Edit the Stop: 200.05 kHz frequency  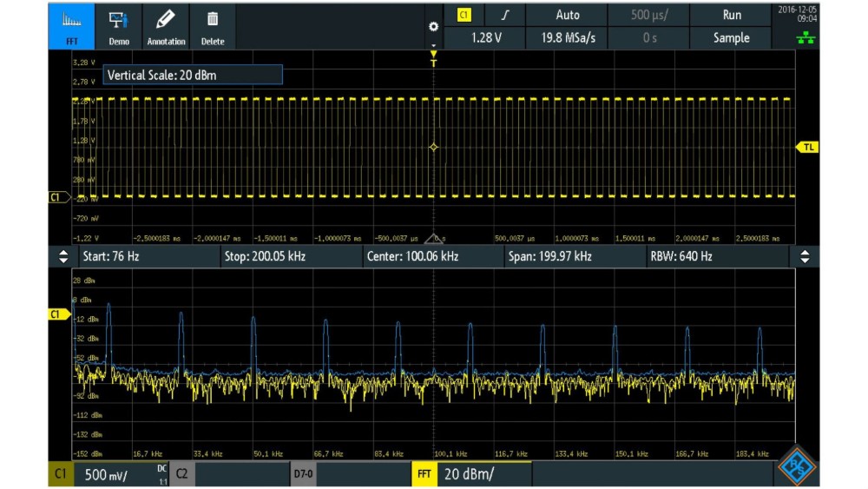point(290,256)
